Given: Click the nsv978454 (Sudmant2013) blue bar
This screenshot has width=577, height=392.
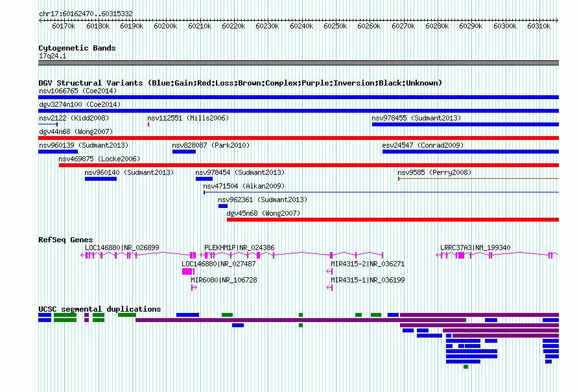Looking at the screenshot, I should pyautogui.click(x=204, y=179).
